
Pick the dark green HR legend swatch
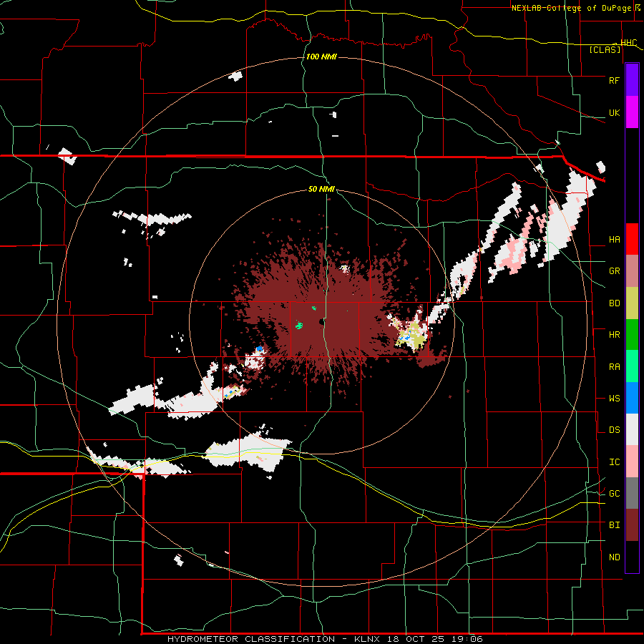coord(632,335)
